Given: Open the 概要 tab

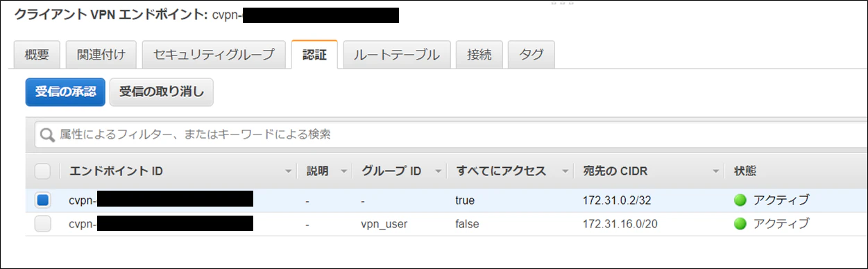Looking at the screenshot, I should [x=37, y=55].
